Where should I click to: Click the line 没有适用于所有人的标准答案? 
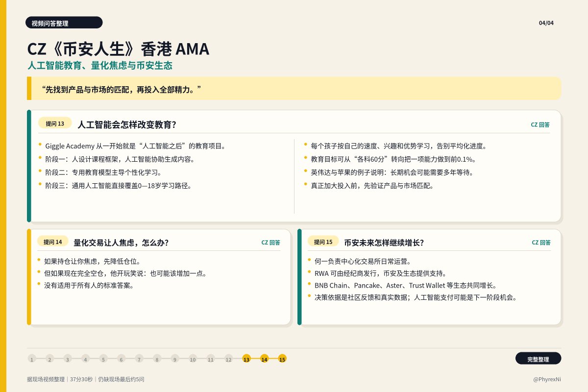[x=89, y=285]
